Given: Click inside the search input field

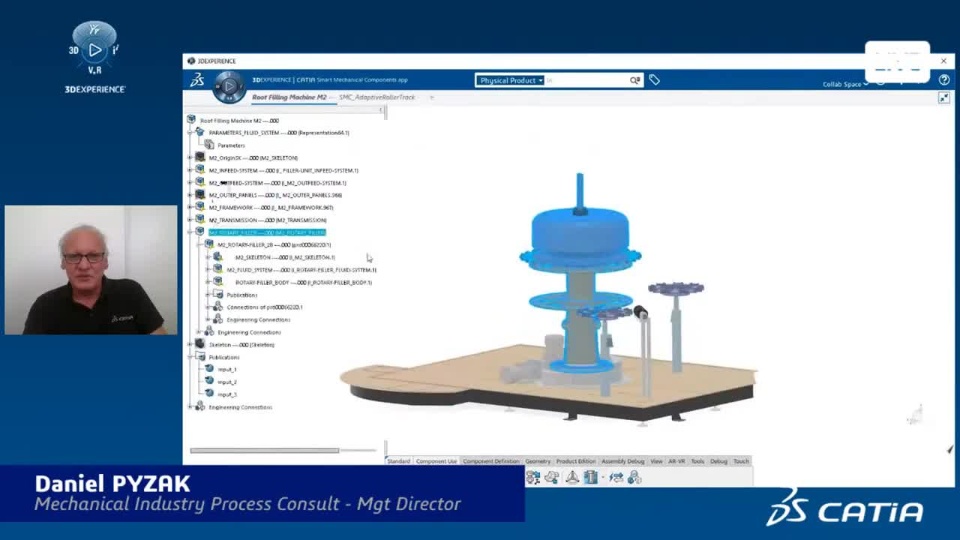Looking at the screenshot, I should 586,80.
